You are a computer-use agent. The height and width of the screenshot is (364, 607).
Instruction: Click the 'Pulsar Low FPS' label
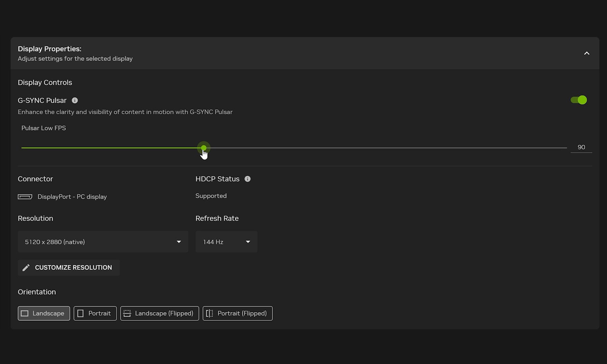pos(44,128)
